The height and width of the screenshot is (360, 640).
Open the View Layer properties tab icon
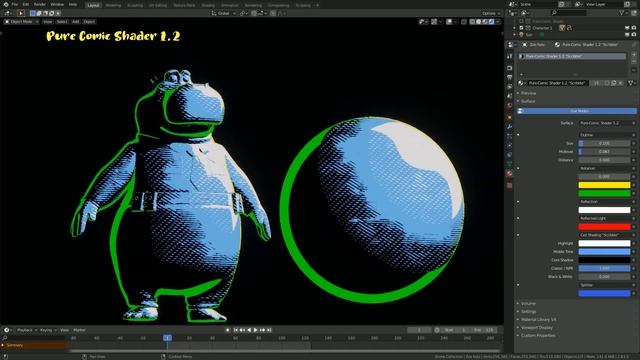tap(509, 87)
